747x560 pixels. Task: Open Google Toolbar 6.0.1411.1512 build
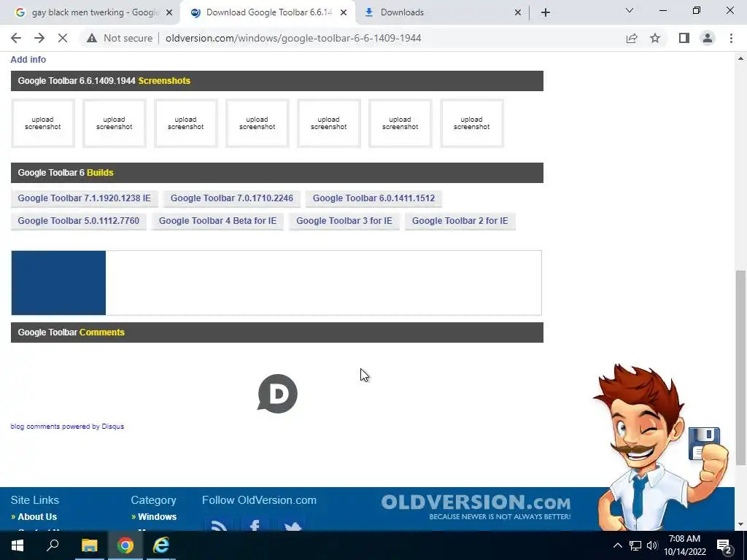(x=374, y=198)
